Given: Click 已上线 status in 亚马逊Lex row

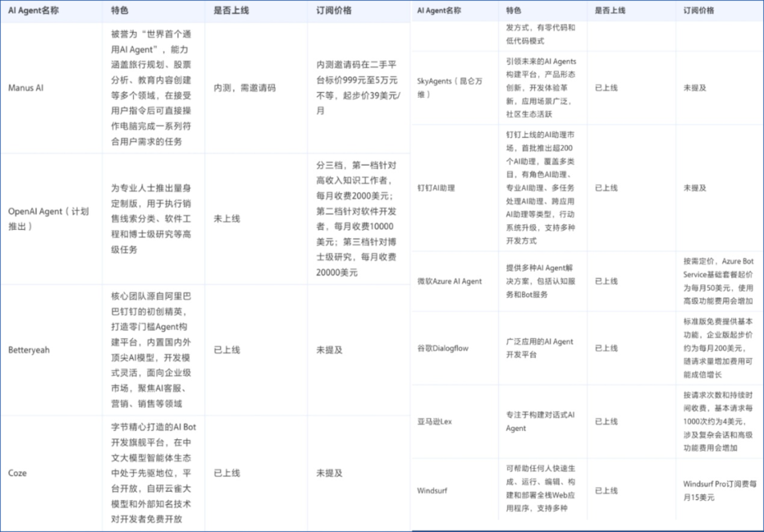Looking at the screenshot, I should (x=606, y=422).
